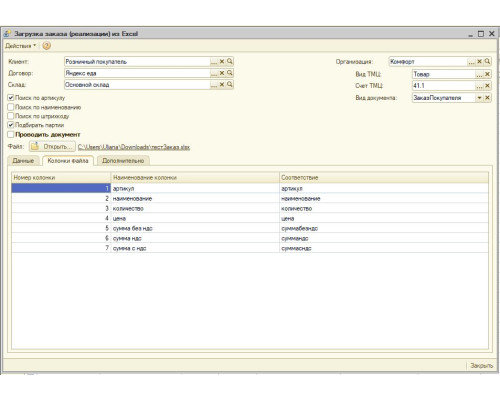
Task: Open the Действия dropdown menu
Action: tap(21, 46)
